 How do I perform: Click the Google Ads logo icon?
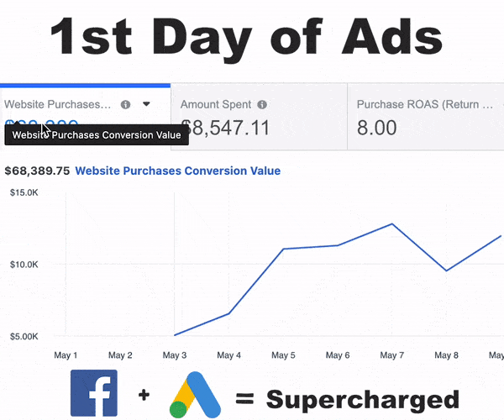pos(195,395)
